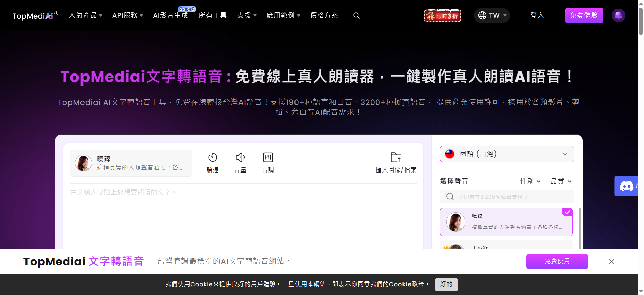Open the Cookie政策 link
Image resolution: width=644 pixels, height=295 pixels.
tap(407, 284)
